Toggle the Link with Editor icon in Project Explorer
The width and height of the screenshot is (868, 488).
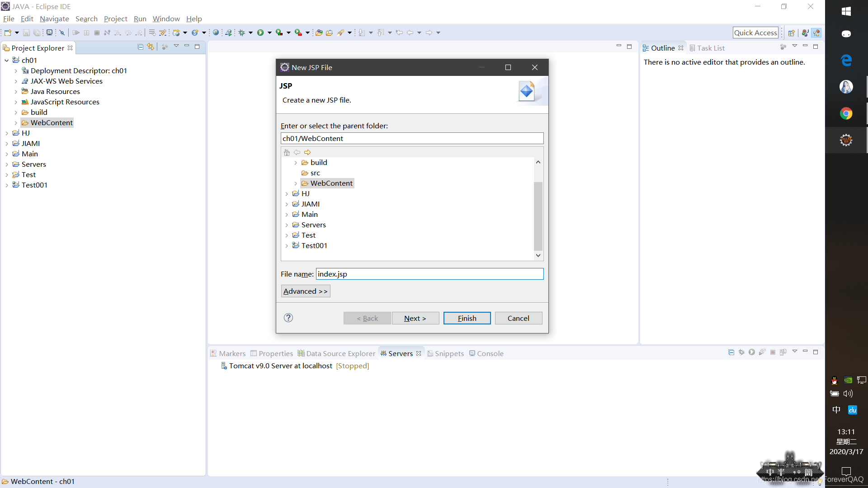(150, 47)
